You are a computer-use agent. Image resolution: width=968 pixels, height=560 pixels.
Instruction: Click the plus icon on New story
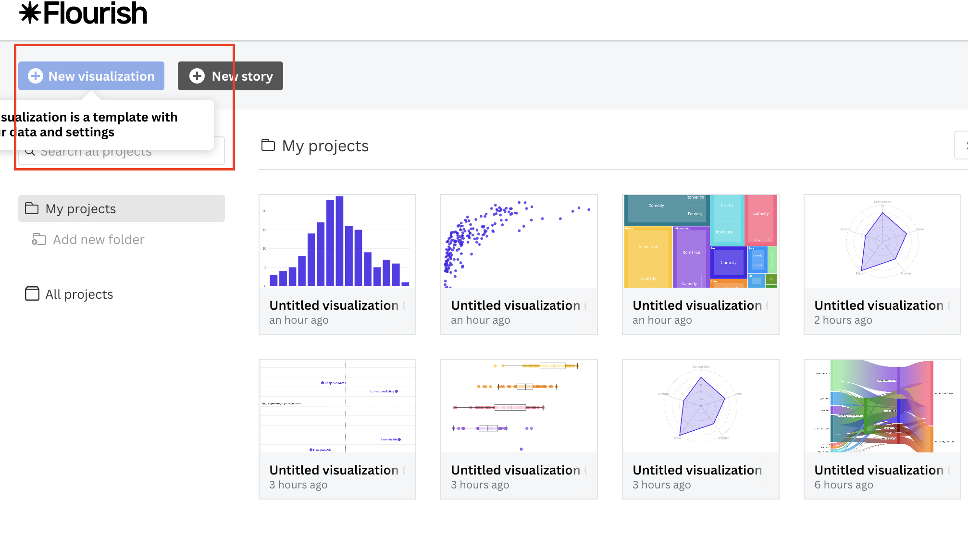(197, 76)
